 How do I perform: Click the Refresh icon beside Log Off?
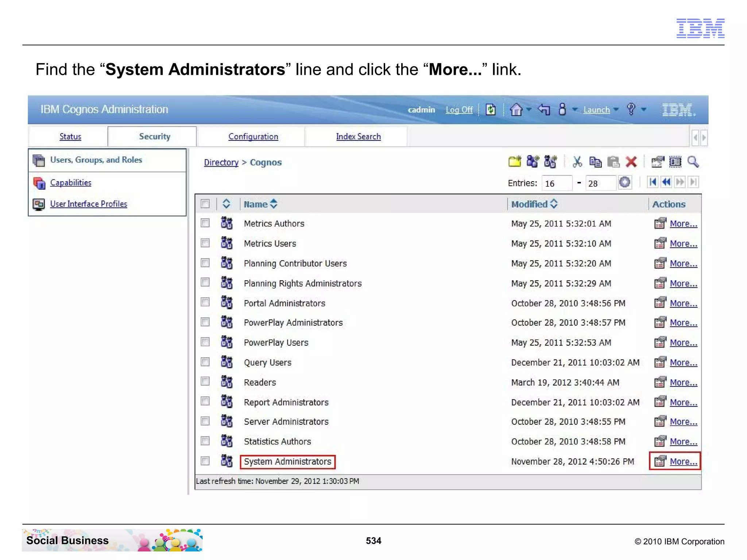[x=491, y=109]
